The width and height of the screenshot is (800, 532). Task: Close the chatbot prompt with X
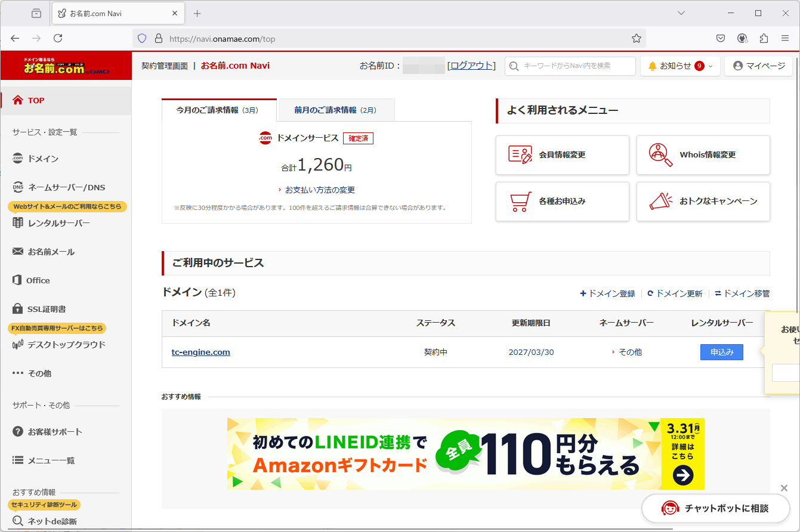(x=784, y=488)
